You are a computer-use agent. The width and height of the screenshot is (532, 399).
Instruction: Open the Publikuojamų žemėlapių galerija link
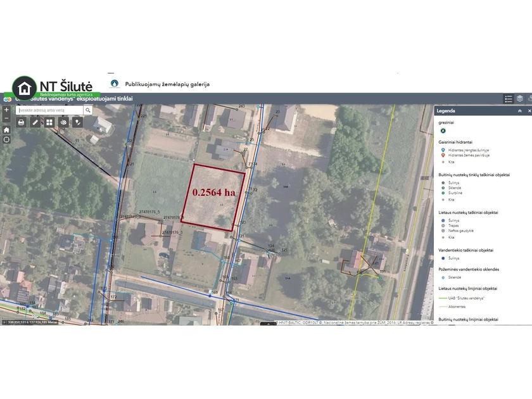tap(167, 84)
